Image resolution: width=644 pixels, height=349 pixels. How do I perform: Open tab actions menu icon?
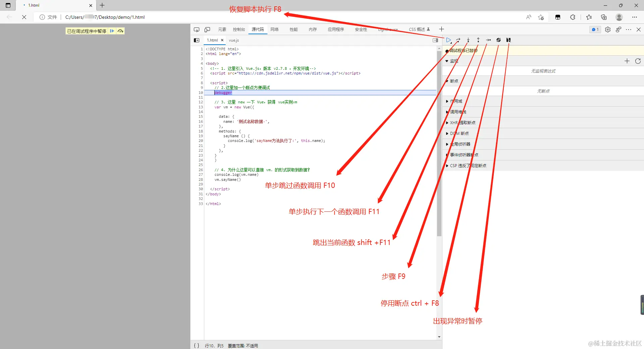[8, 5]
